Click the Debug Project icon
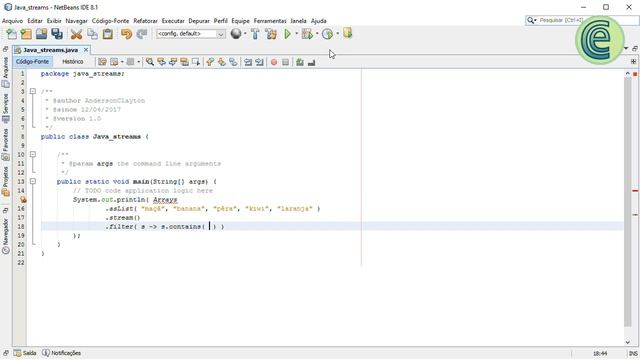Screen dimensions: 640x360 pos(307,34)
